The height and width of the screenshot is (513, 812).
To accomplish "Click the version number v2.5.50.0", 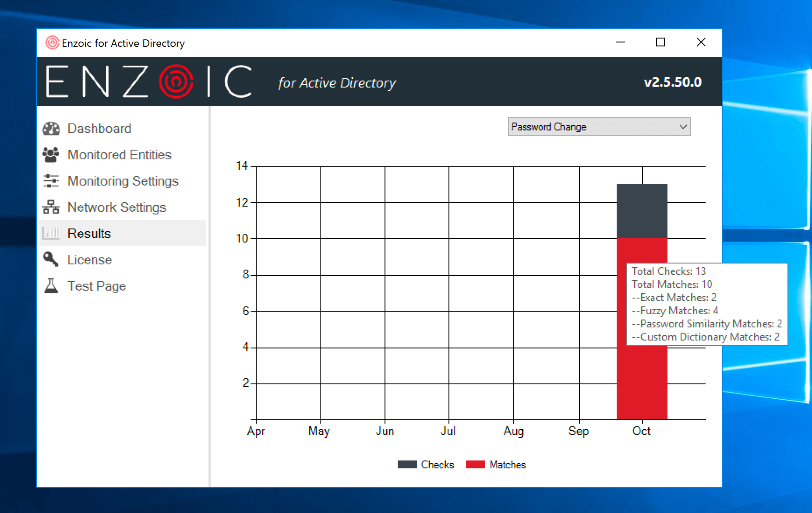I will tap(673, 82).
